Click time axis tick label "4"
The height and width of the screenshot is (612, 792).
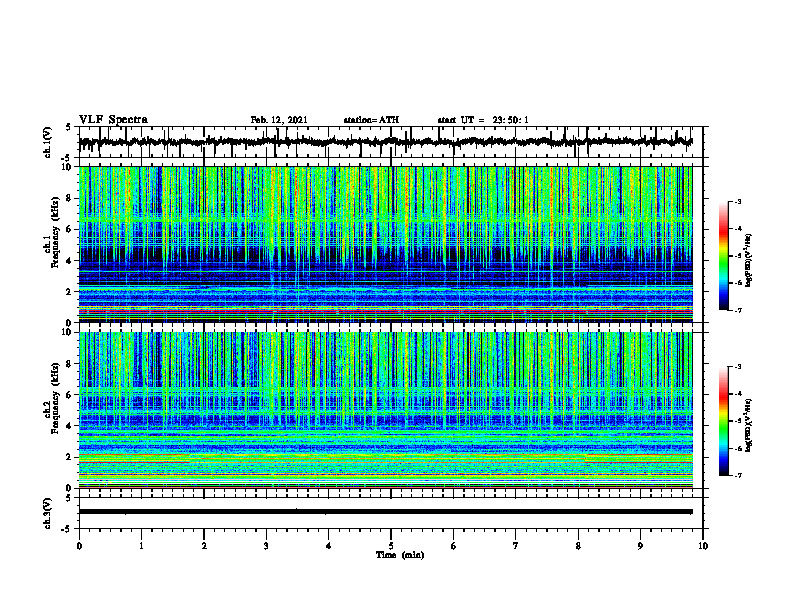click(329, 546)
